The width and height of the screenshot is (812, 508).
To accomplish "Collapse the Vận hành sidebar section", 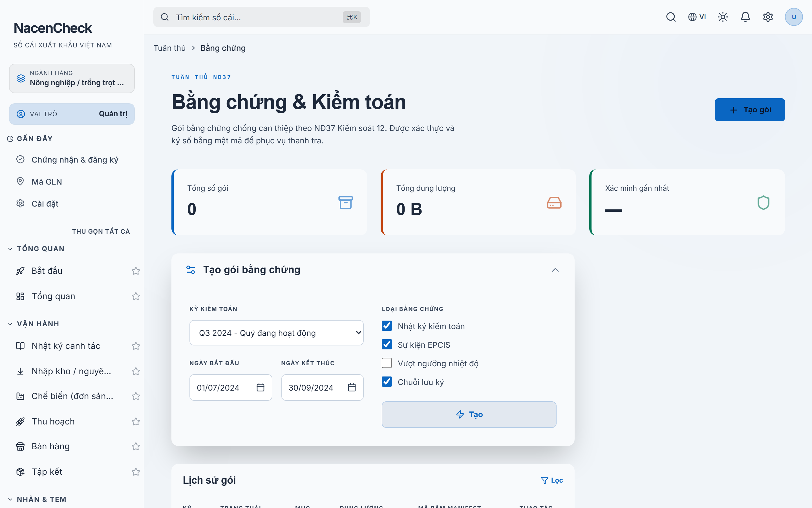I will 33,324.
